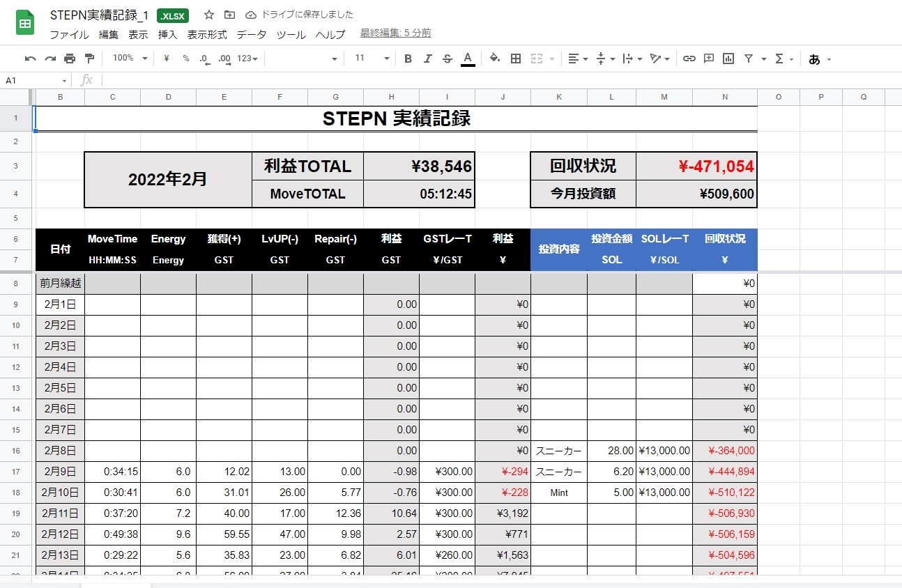Click the 最終編集: 5 分前 link
The height and width of the screenshot is (588, 902).
(395, 33)
